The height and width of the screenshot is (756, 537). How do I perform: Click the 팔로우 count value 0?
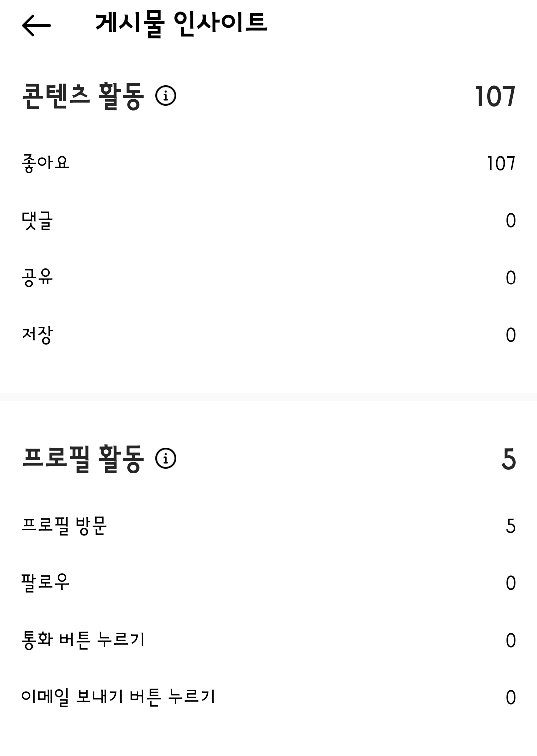[x=511, y=583]
